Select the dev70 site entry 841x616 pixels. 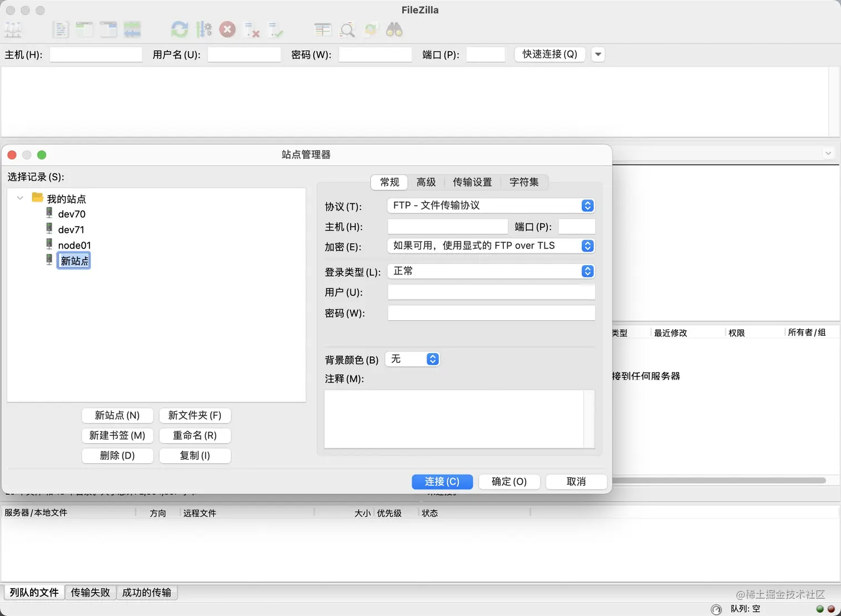click(x=72, y=214)
